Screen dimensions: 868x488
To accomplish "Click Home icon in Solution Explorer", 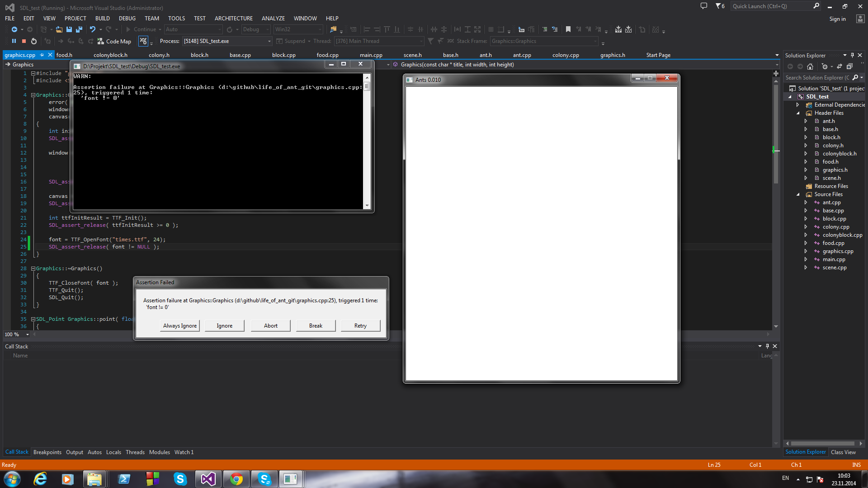I will [x=810, y=66].
